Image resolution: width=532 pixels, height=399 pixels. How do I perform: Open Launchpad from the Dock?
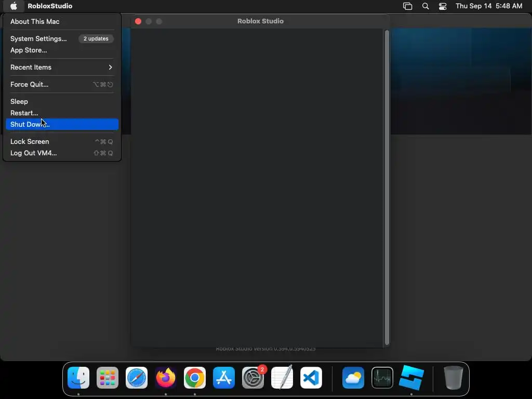coord(108,378)
